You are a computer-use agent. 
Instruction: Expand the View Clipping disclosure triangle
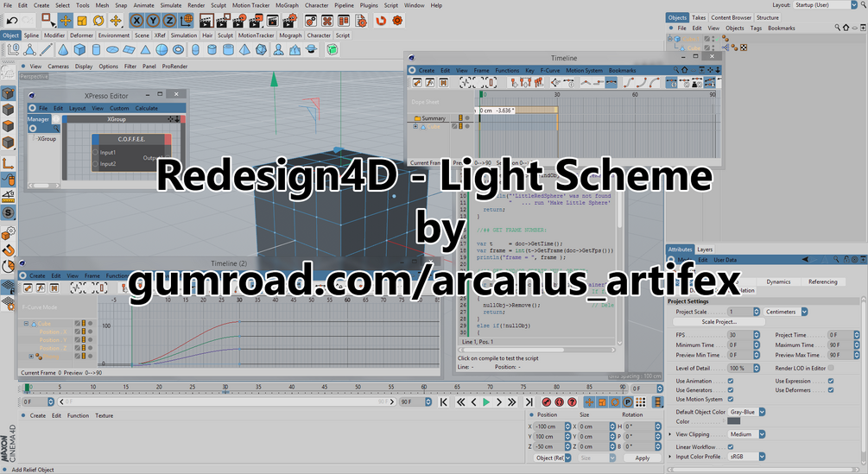(670, 434)
